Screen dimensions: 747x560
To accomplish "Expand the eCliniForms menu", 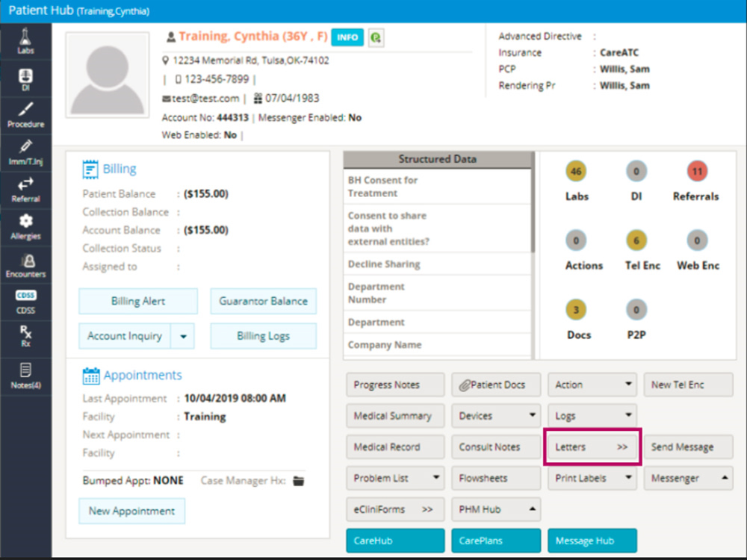I will [x=395, y=509].
